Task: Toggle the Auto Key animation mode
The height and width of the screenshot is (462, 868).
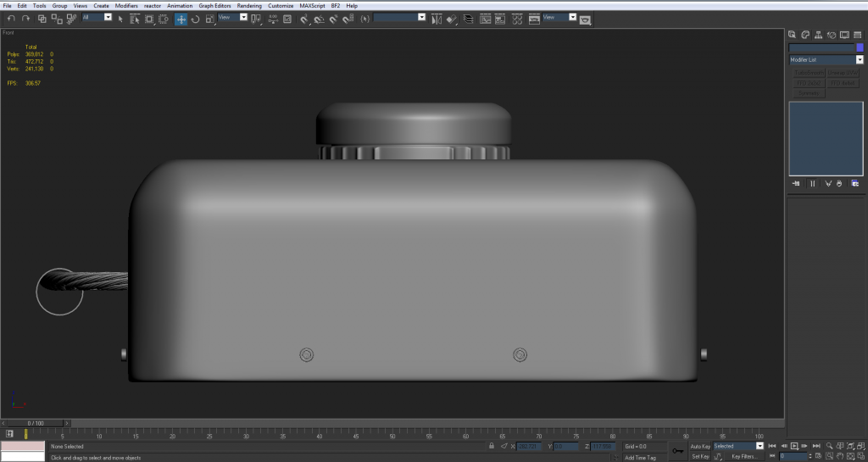Action: (700, 446)
